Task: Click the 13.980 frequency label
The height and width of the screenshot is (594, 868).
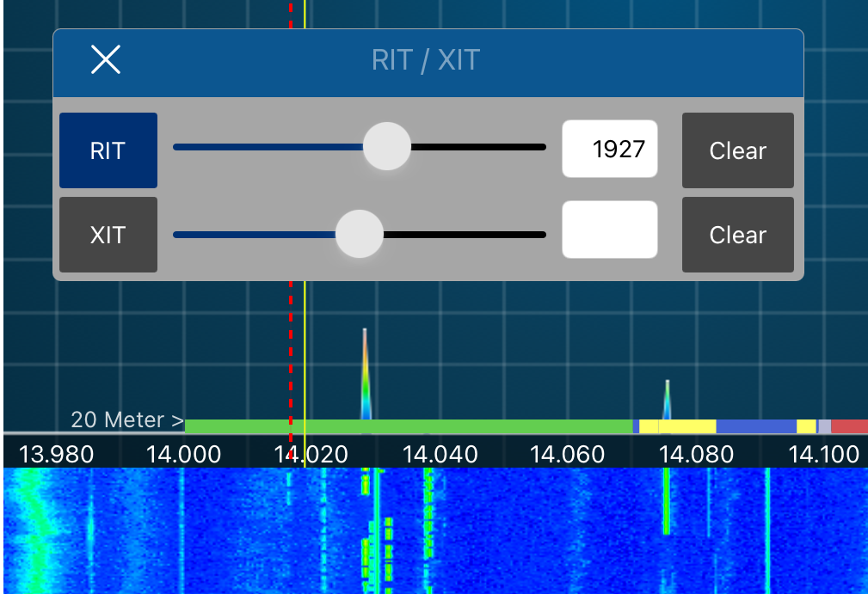Action: pos(57,455)
